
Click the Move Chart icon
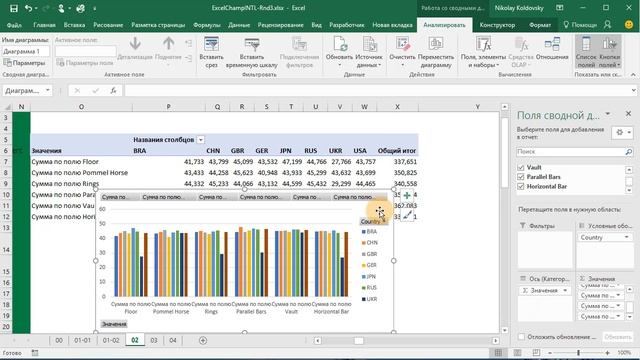[436, 44]
